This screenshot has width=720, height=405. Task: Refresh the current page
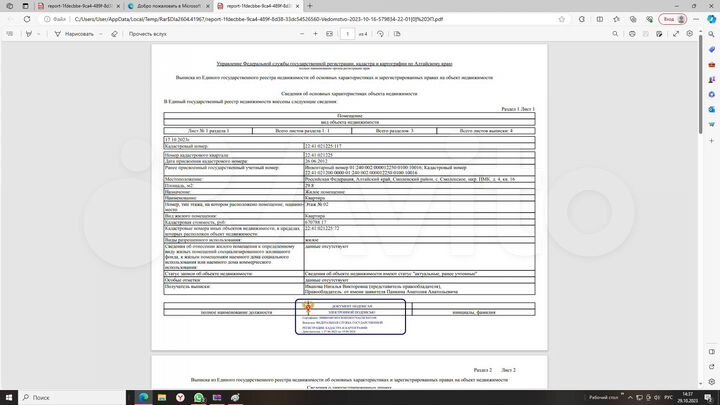point(27,19)
